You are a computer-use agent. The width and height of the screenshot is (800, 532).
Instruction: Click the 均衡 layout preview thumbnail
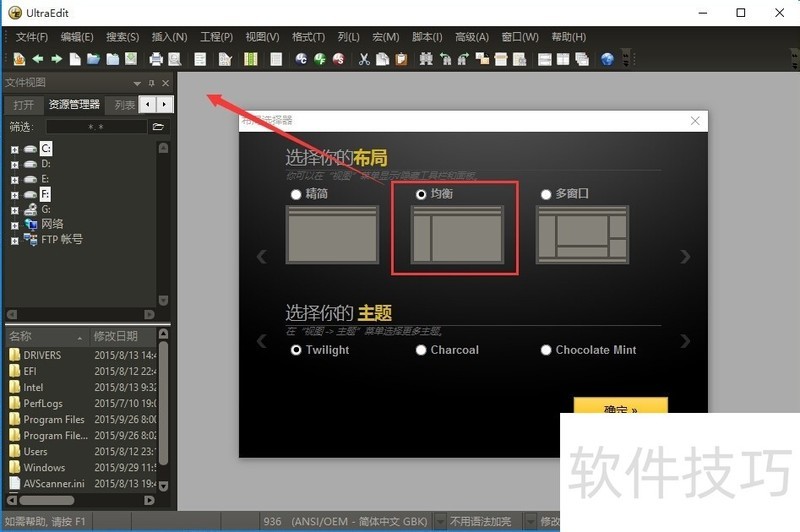pos(457,235)
